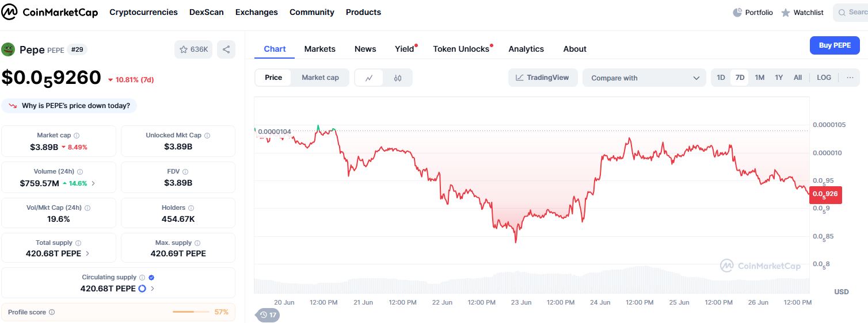Viewport: 868px width, 323px height.
Task: Open the chart more options ellipsis
Action: [x=850, y=78]
